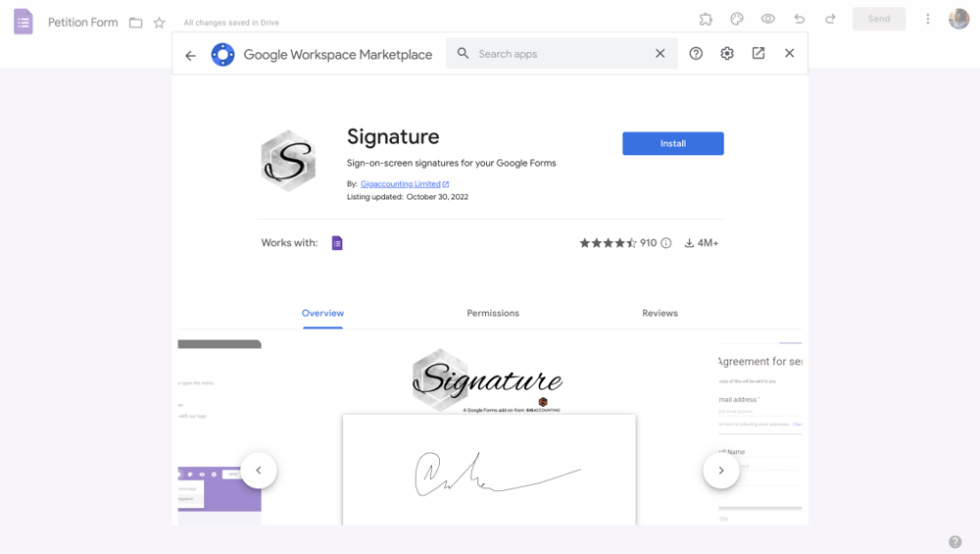Click 'All changes saved in Drive' status
The image size is (980, 554).
tap(231, 23)
